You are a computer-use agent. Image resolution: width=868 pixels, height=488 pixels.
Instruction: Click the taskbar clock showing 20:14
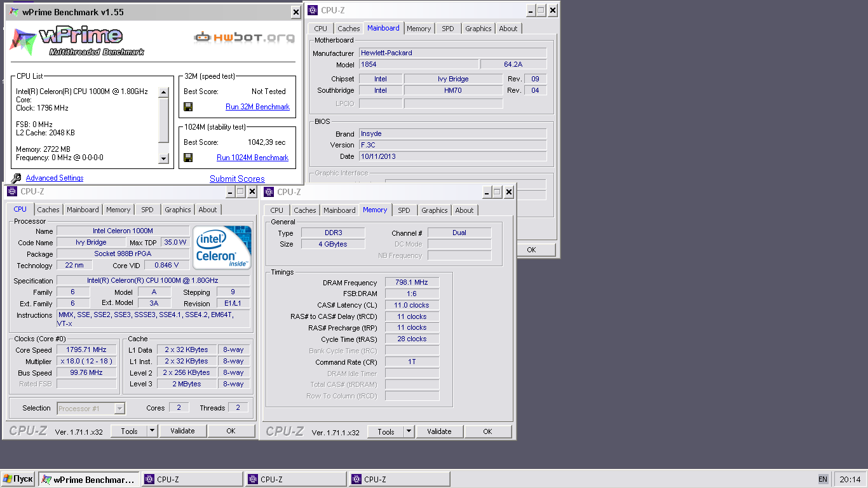[850, 479]
